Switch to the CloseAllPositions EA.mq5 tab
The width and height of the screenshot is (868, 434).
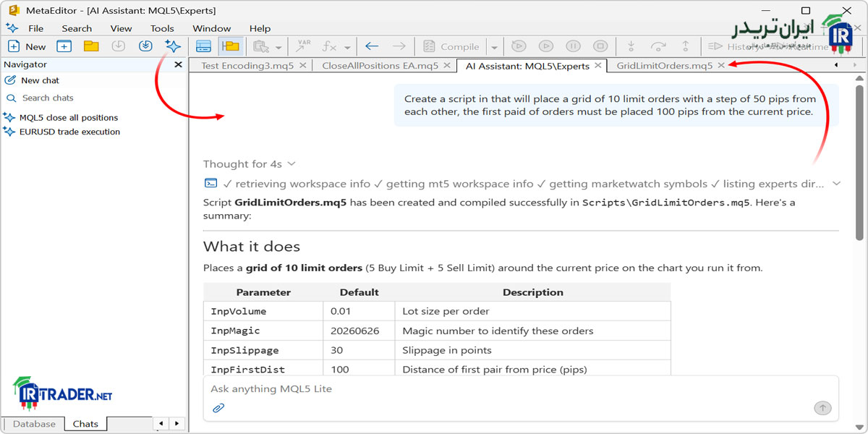[x=380, y=65]
